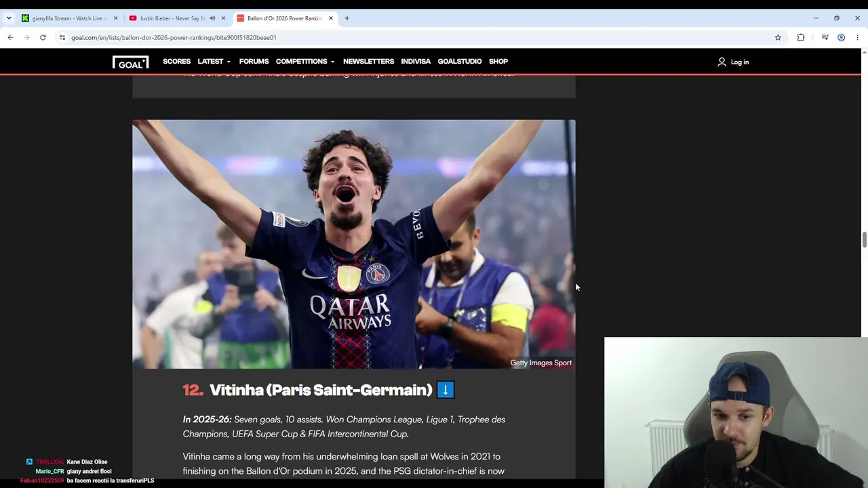This screenshot has width=868, height=488.
Task: Close the gianyfifa Stream tab
Action: coord(115,18)
